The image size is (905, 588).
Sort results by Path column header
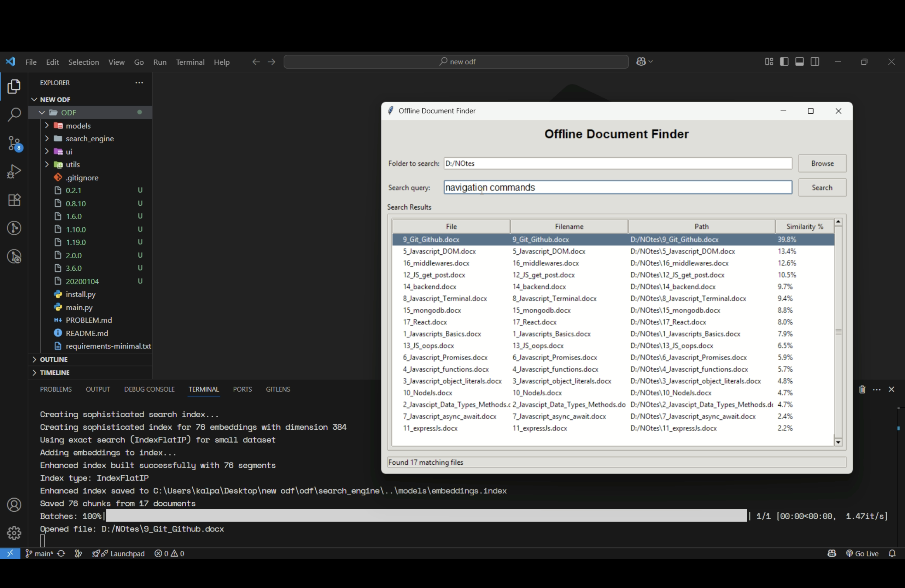[x=702, y=226]
